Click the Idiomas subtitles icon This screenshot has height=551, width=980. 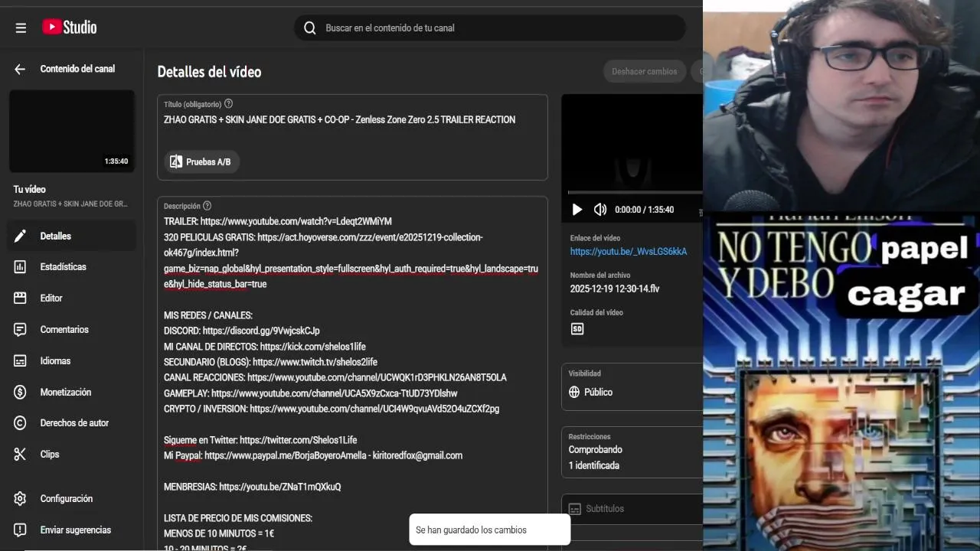point(21,361)
